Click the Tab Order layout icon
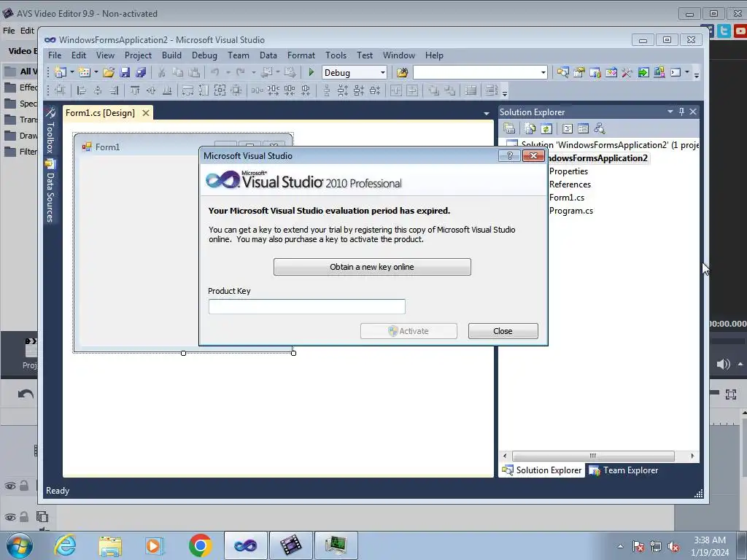The width and height of the screenshot is (747, 560). tap(491, 90)
